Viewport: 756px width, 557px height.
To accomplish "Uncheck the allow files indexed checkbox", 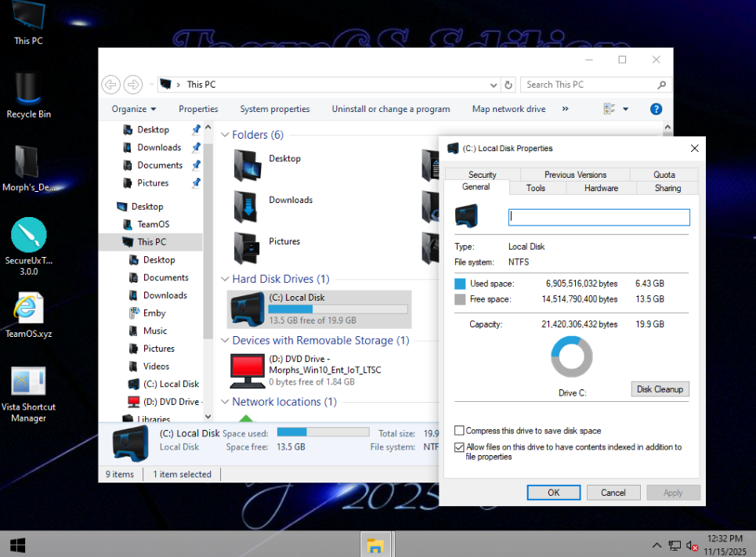I will tap(459, 447).
